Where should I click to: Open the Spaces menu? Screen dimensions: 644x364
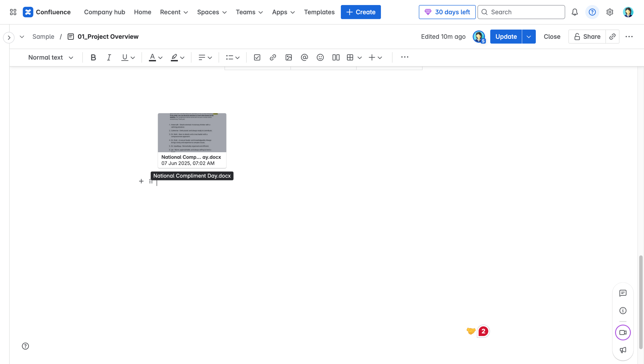[212, 12]
